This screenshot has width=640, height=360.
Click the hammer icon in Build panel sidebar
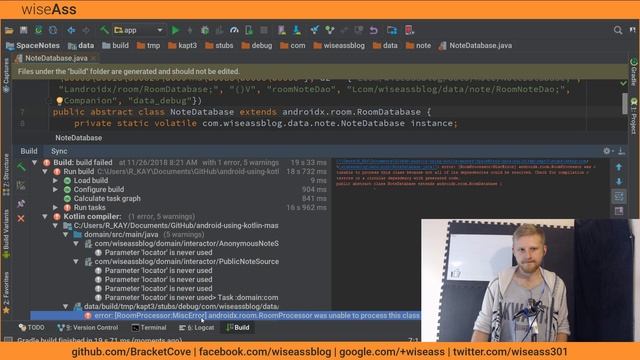(x=21, y=167)
